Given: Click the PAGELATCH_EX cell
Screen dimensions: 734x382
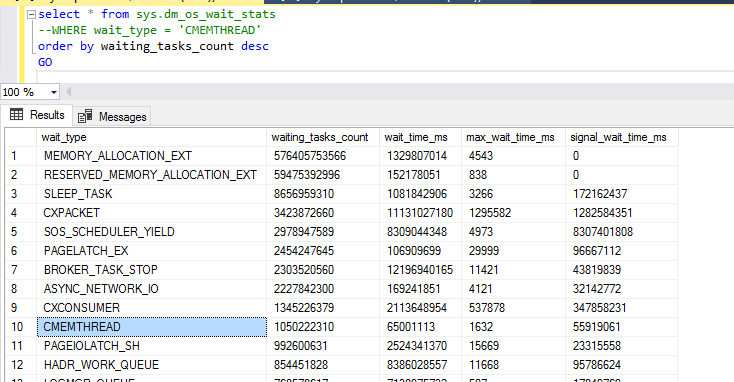Looking at the screenshot, I should click(151, 251).
